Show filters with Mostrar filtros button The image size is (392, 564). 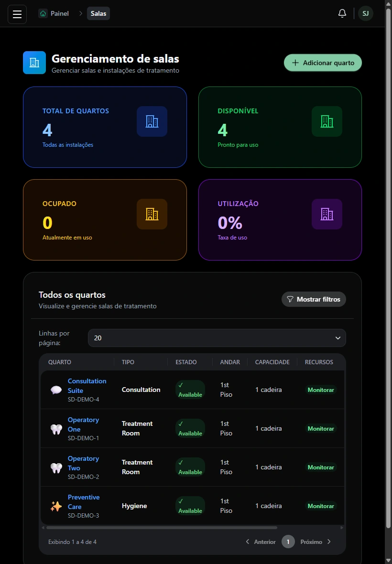pos(314,299)
